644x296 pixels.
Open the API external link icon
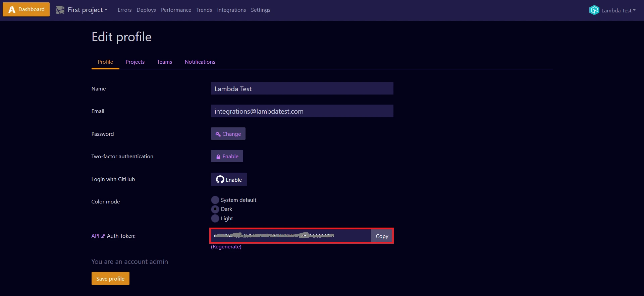[x=103, y=236]
